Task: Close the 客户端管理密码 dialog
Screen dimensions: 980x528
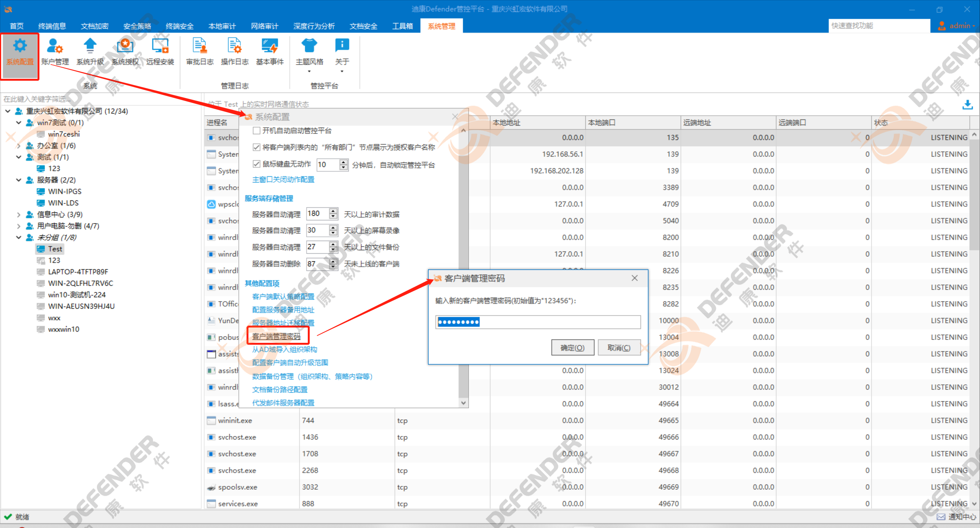Action: pos(635,278)
